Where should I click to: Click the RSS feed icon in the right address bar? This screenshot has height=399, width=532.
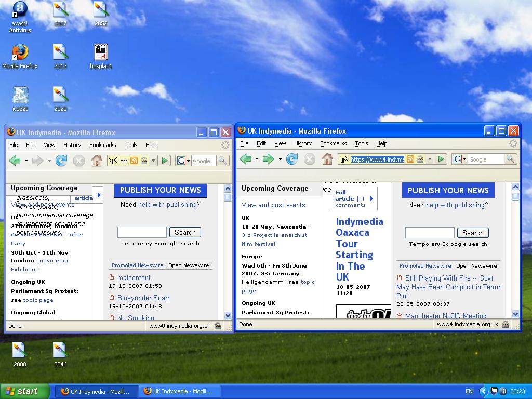point(410,159)
